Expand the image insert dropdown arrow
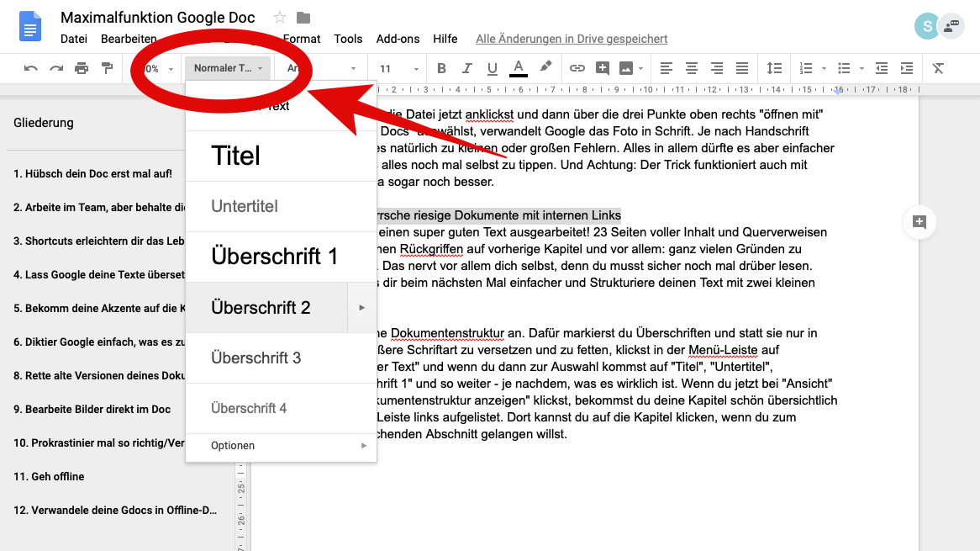980x551 pixels. coord(640,69)
